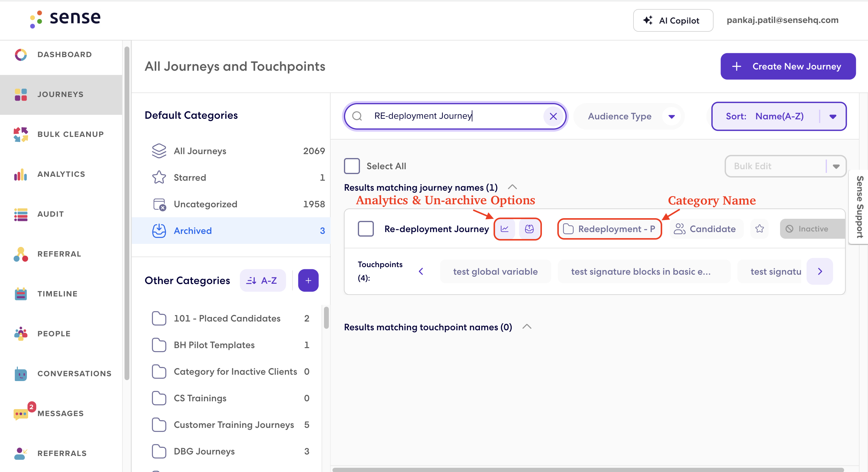Screen dimensions: 868x472
Task: Click the horizontal scrollbar at bottom
Action: (x=588, y=469)
